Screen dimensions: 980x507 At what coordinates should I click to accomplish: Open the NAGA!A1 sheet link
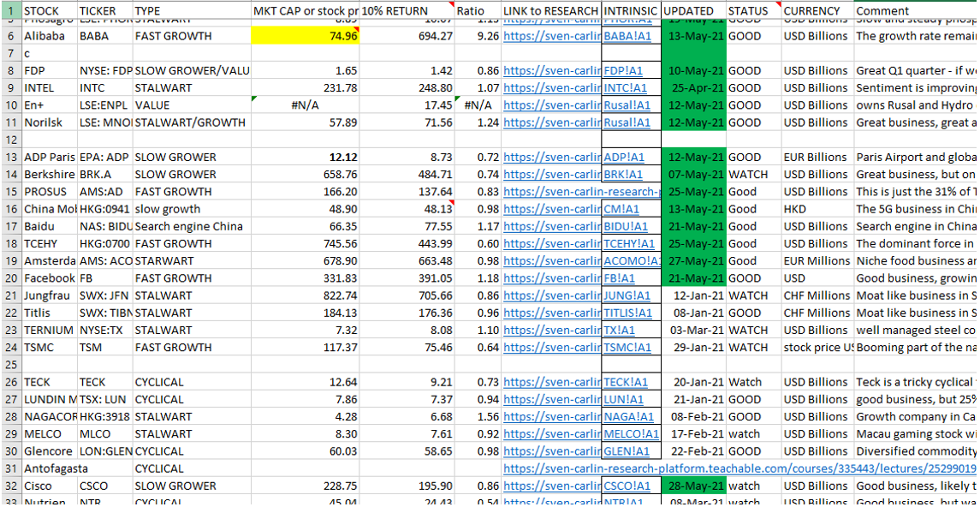(x=629, y=416)
